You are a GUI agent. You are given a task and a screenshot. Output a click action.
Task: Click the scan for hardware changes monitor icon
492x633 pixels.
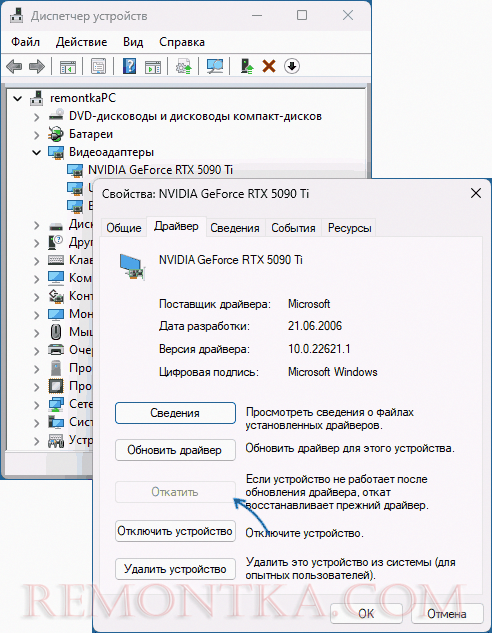click(215, 66)
